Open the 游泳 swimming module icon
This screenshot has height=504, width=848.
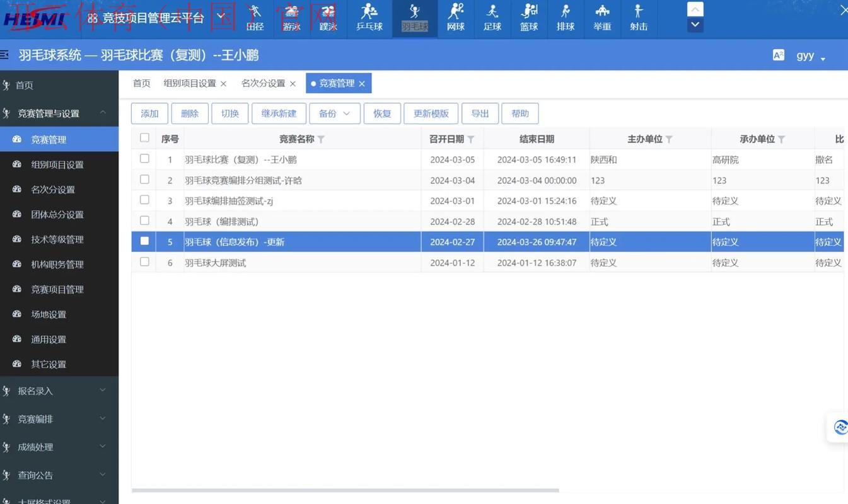(x=291, y=18)
